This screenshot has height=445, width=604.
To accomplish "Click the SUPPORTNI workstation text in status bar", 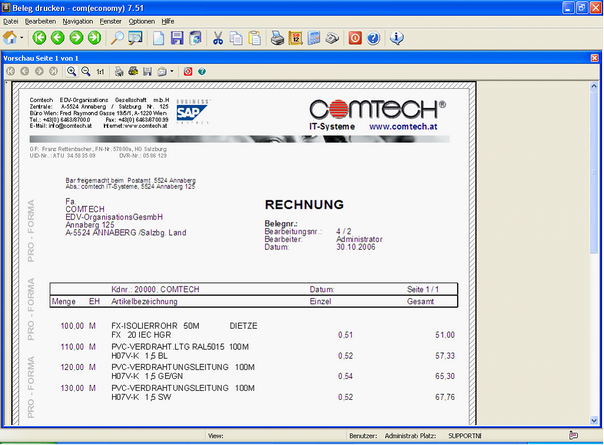I will [x=465, y=436].
